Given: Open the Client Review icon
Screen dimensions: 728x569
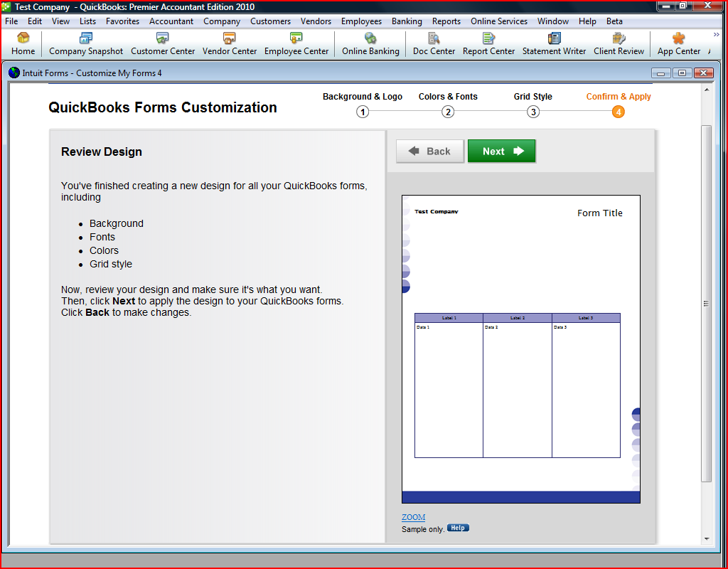Looking at the screenshot, I should tap(619, 44).
